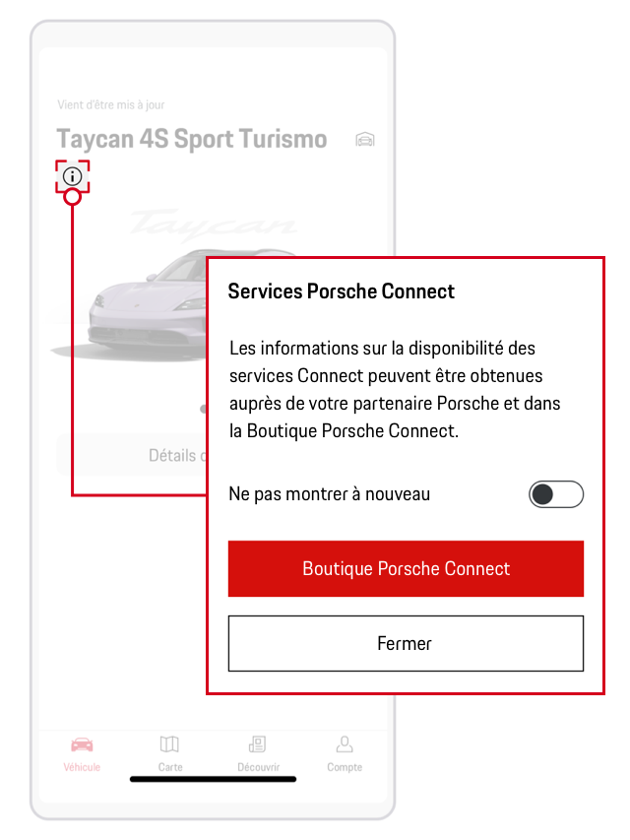630x840 pixels.
Task: Click the Services Porsche Connect heading
Action: pos(342,291)
